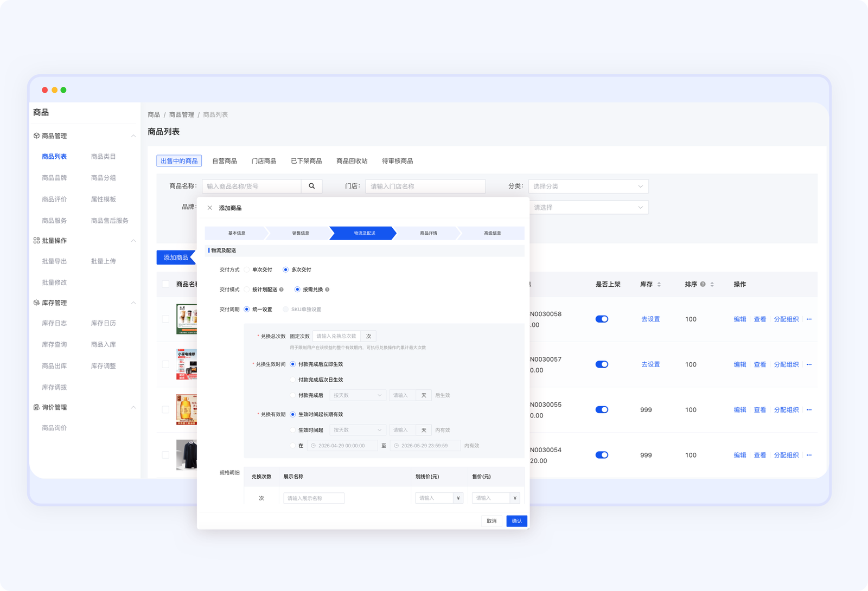Click help icon next to 按需兑换
Image resolution: width=868 pixels, height=591 pixels.
327,290
